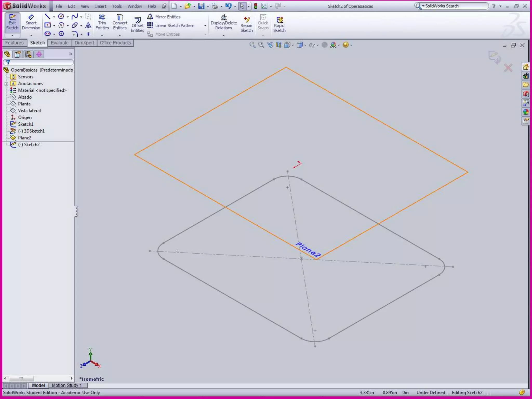Click the Zoom to Fit icon
This screenshot has width=532, height=399.
point(252,45)
